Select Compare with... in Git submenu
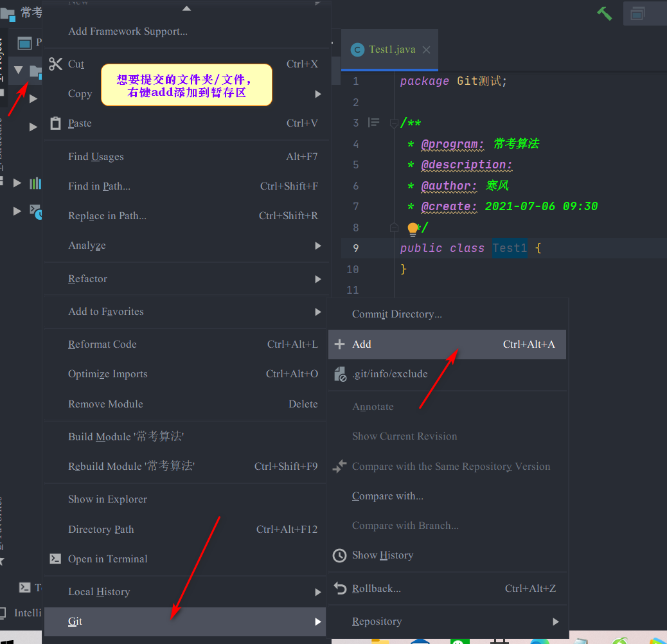This screenshot has height=644, width=667. coord(447,496)
